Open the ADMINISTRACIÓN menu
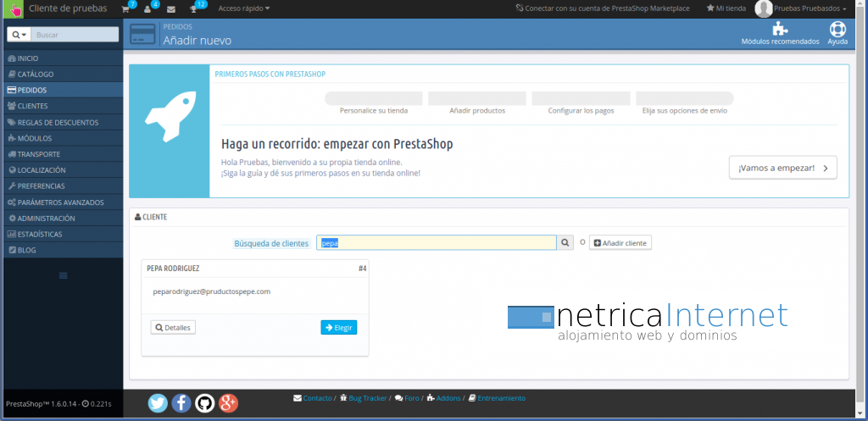 (x=63, y=219)
